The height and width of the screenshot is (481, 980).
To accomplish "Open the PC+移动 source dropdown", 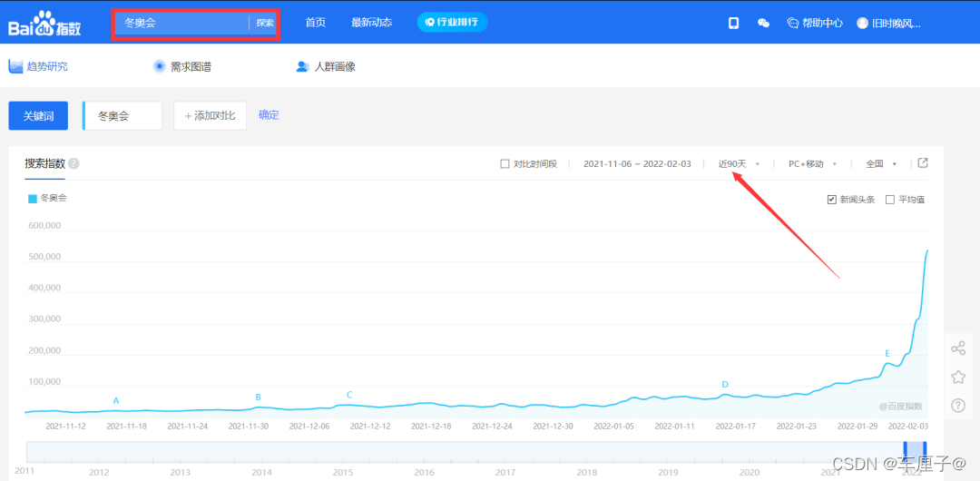I will (812, 164).
